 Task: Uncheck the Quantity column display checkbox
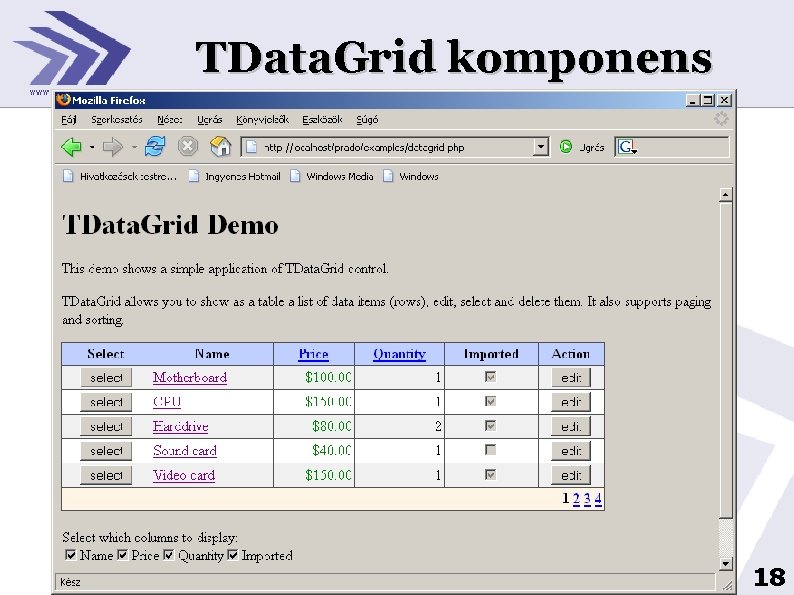(x=169, y=555)
